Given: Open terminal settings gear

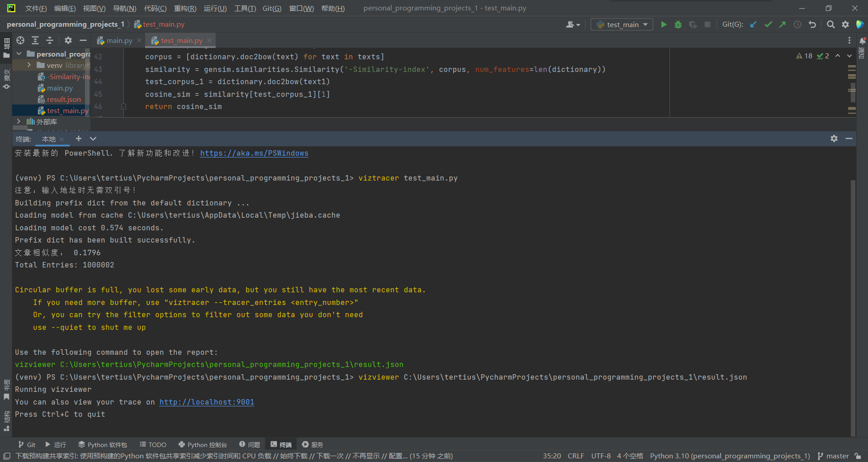Looking at the screenshot, I should tap(834, 138).
